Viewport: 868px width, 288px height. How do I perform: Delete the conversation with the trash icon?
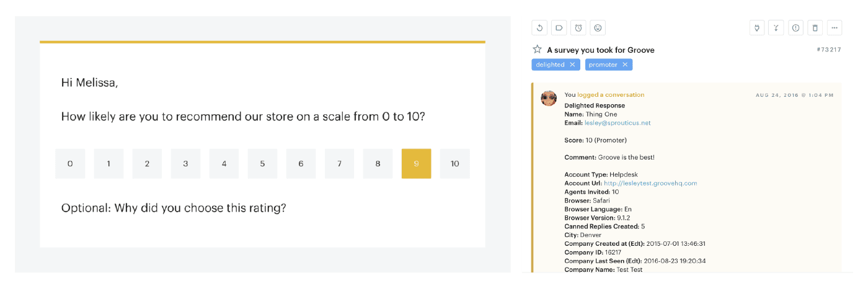(815, 27)
